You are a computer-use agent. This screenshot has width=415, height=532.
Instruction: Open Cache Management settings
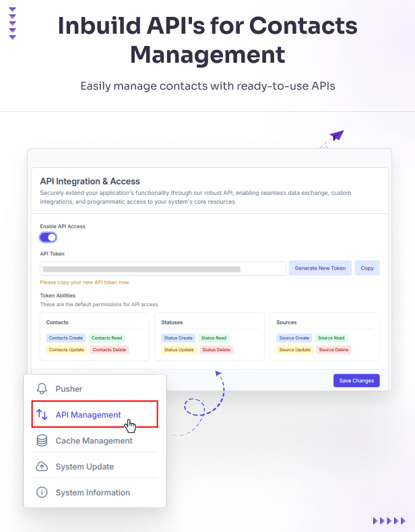pos(94,441)
